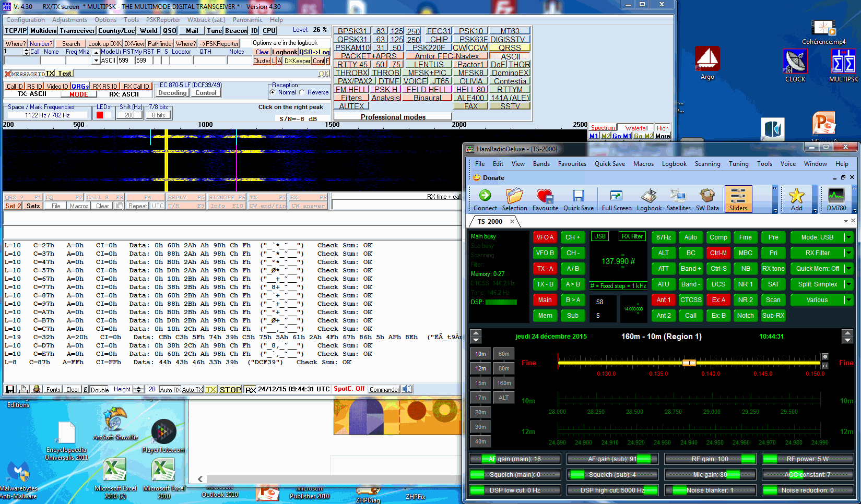The image size is (861, 504).
Task: Select the BPSK31 mode button
Action: pos(352,31)
